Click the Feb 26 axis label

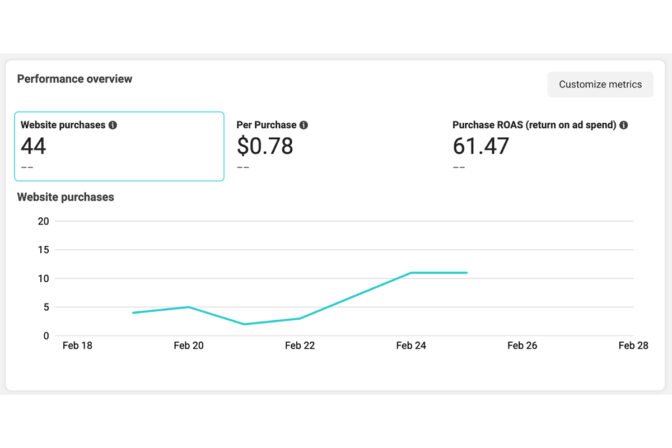[522, 346]
